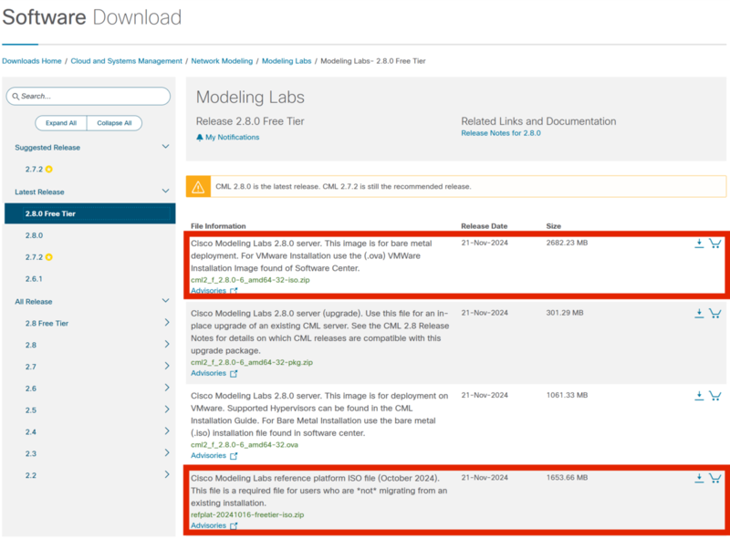Screen dimensions: 730x560
Task: Add the bare metal ISO zip to cart
Action: [715, 244]
